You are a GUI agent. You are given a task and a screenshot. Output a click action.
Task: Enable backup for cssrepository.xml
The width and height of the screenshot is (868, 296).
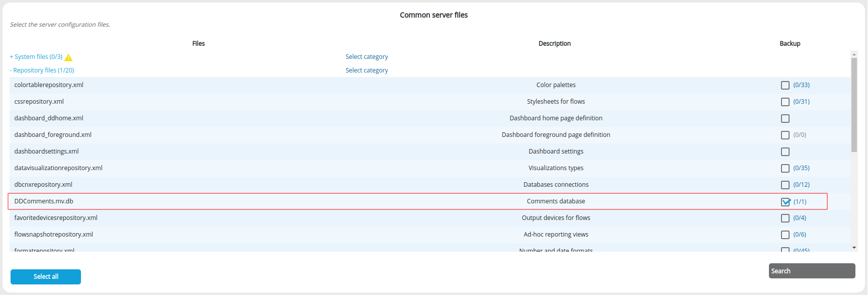pyautogui.click(x=785, y=102)
